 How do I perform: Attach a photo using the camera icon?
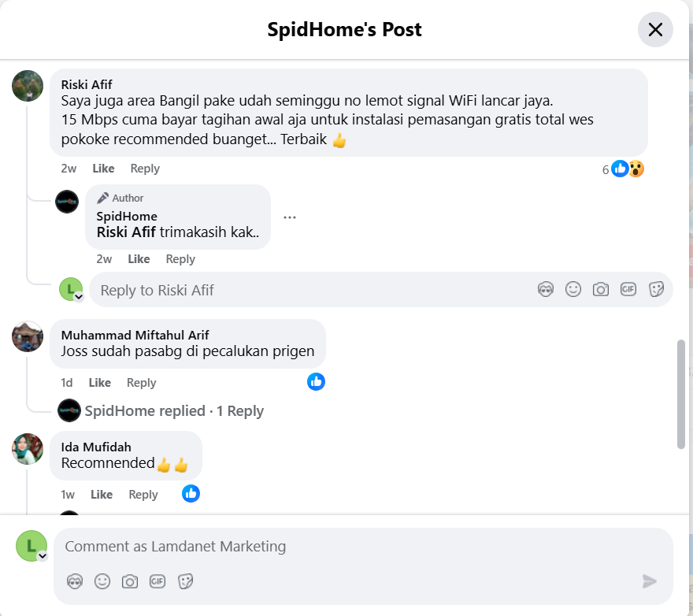[x=129, y=581]
